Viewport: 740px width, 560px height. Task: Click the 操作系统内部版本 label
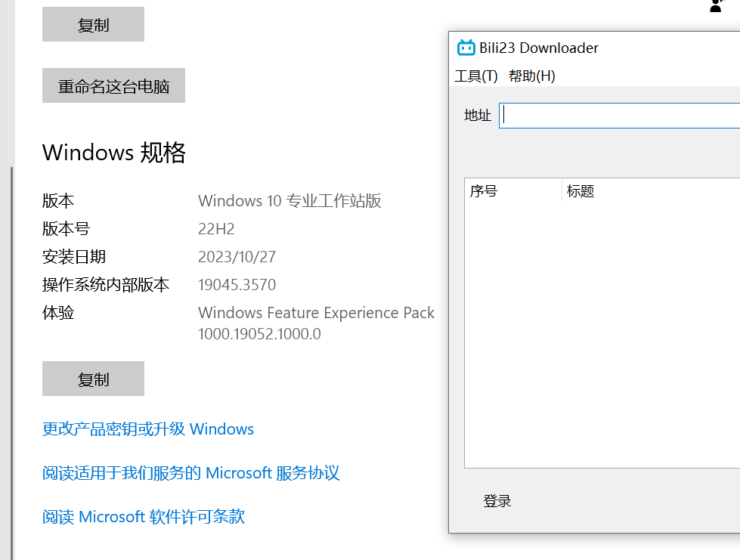tap(106, 284)
